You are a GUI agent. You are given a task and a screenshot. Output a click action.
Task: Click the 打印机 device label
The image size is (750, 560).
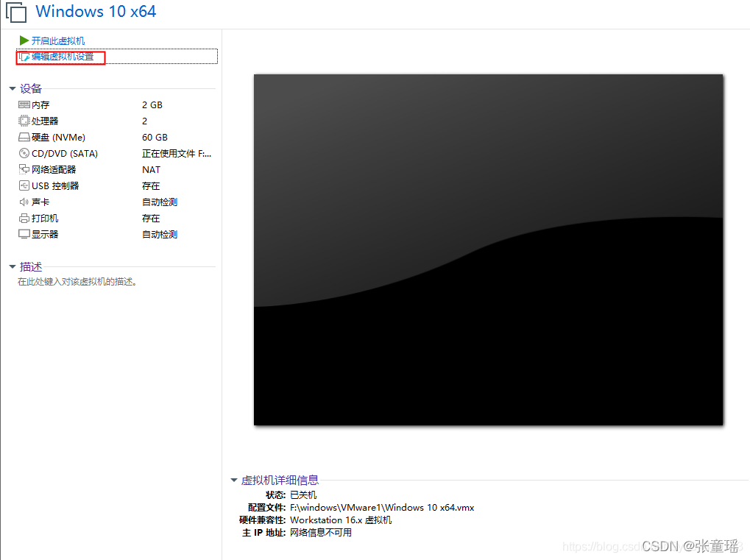45,218
